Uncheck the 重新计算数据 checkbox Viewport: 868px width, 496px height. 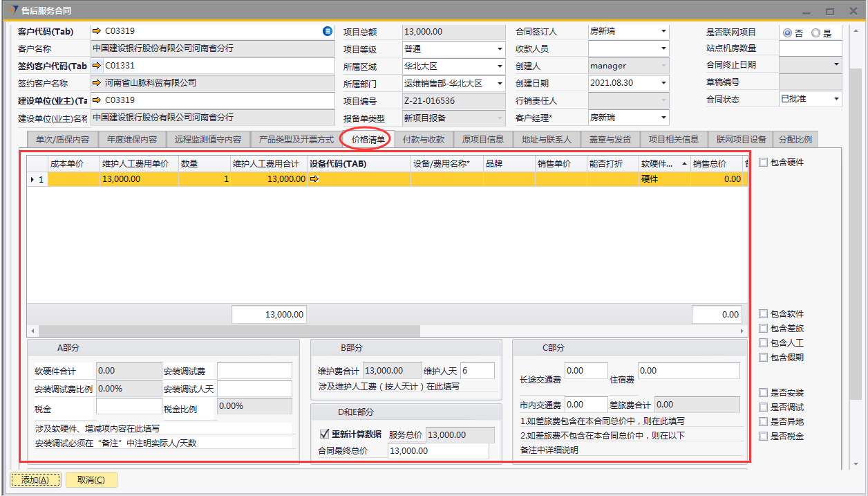(323, 434)
